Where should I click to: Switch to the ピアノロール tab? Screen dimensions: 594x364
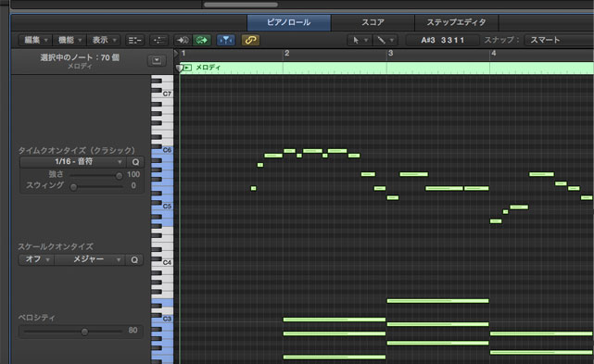[x=289, y=22]
